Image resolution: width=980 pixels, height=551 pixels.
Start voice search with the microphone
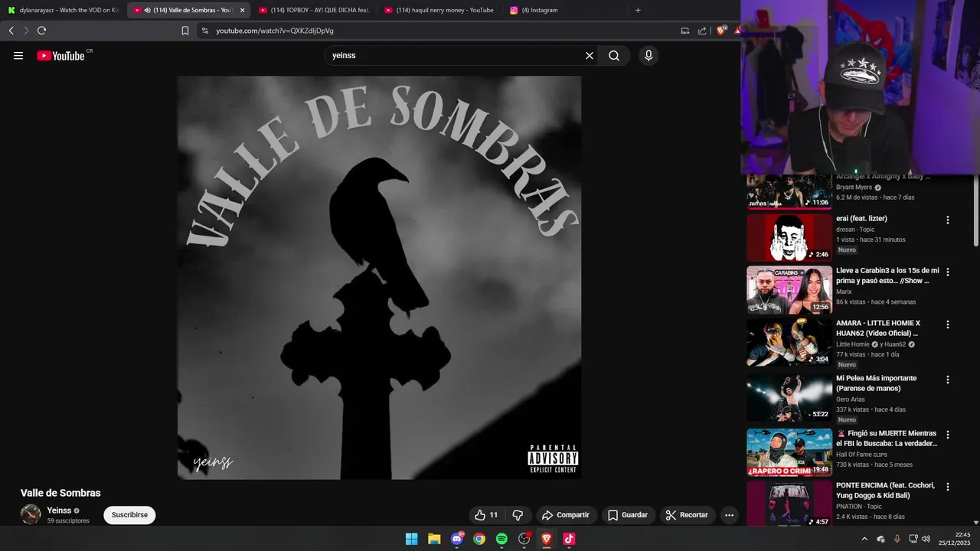[648, 56]
